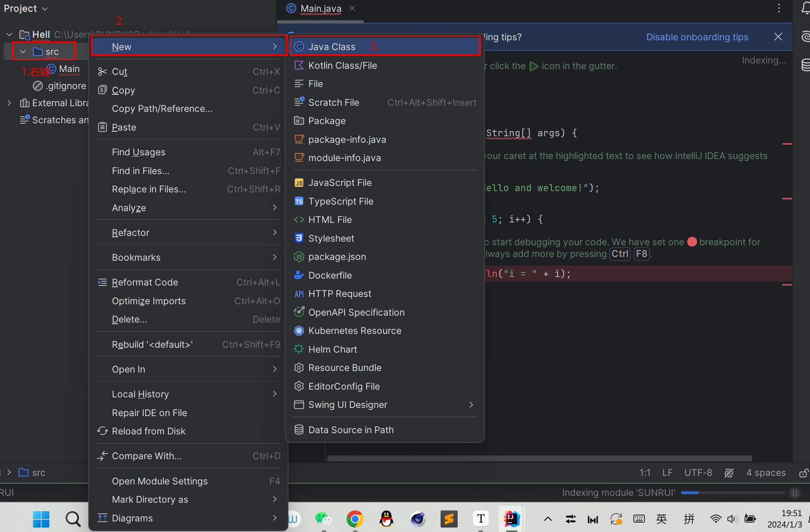Click Disable onboarding tips link
Image resolution: width=810 pixels, height=532 pixels.
(x=697, y=37)
